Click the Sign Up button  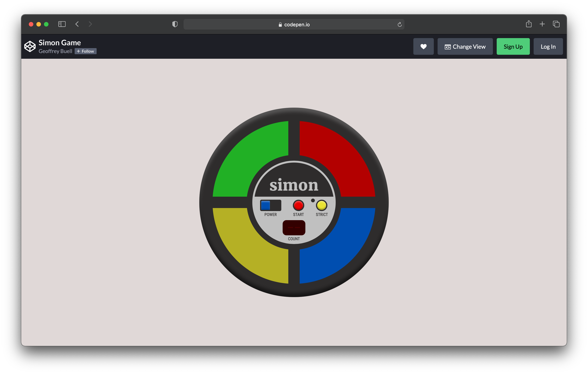pos(513,46)
